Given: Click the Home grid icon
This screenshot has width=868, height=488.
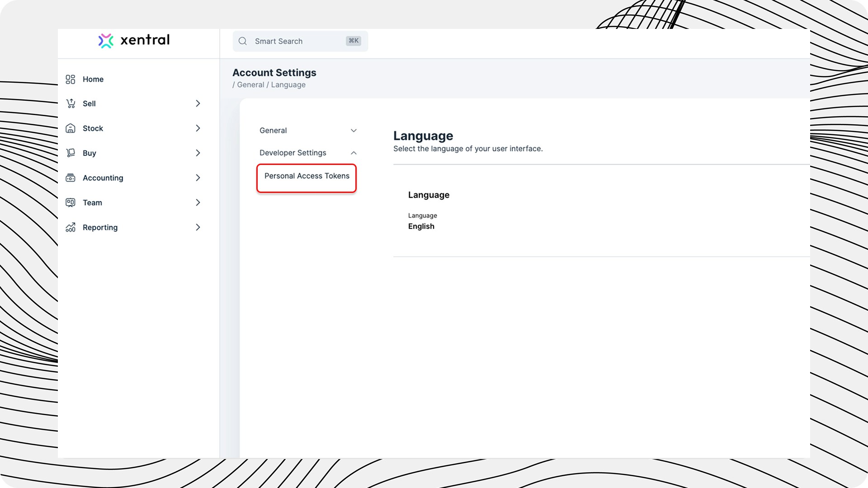Looking at the screenshot, I should click(x=71, y=80).
